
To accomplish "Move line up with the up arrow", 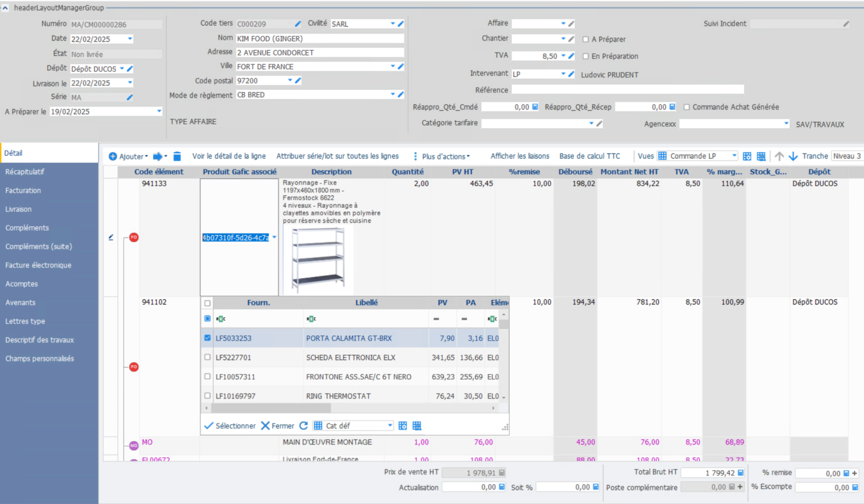I will point(779,156).
